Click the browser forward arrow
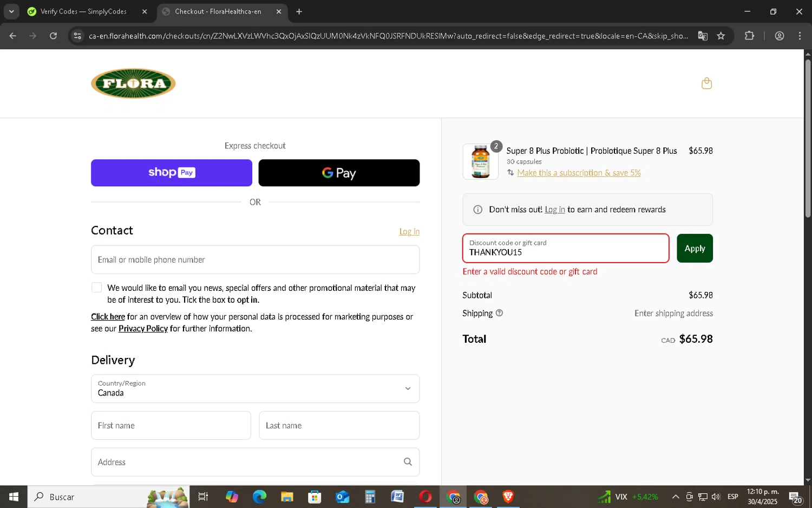The height and width of the screenshot is (508, 812). [x=33, y=36]
